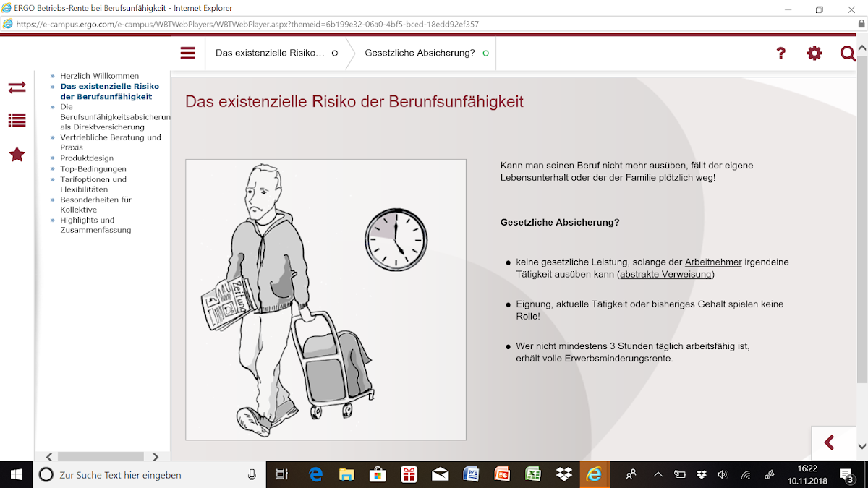Open Excel from the Windows taskbar
This screenshot has width=868, height=488.
tap(533, 475)
